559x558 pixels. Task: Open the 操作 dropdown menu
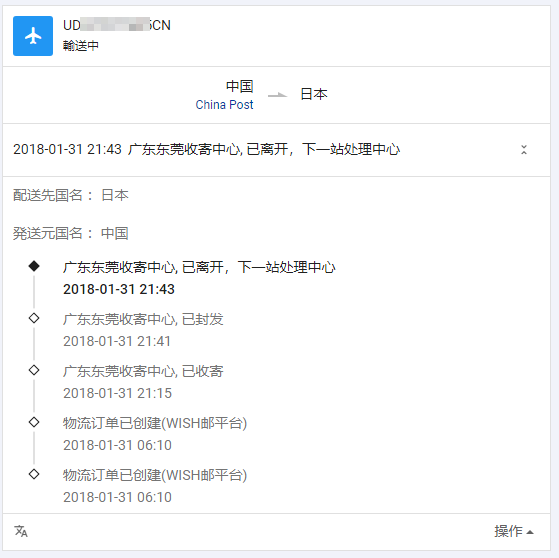pos(514,531)
